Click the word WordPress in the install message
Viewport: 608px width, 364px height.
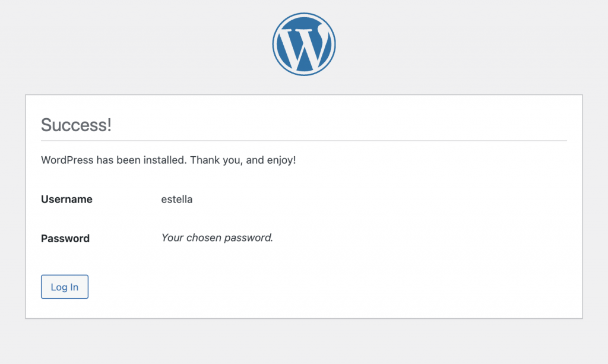(x=67, y=160)
